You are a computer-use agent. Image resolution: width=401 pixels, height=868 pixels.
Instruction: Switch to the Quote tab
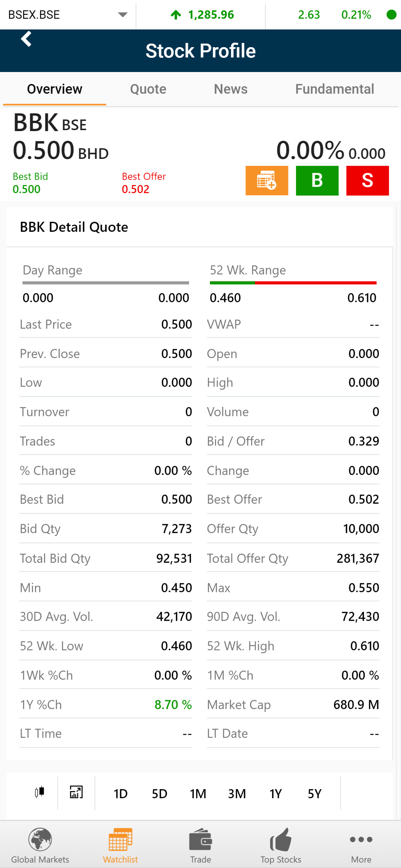[x=148, y=89]
